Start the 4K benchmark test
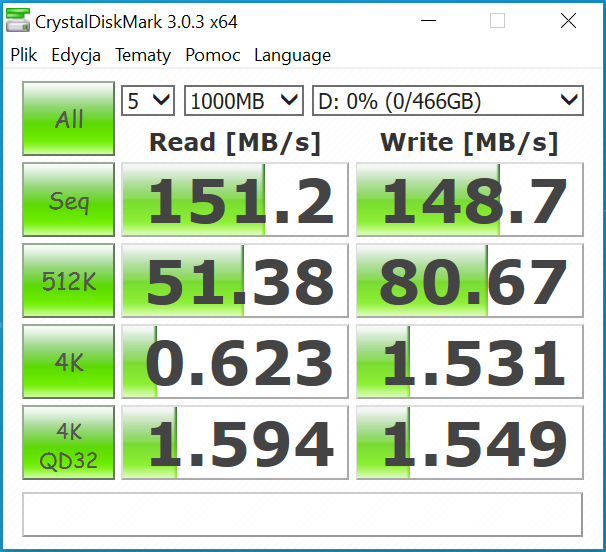Screen dimensions: 606x552 pyautogui.click(x=68, y=361)
